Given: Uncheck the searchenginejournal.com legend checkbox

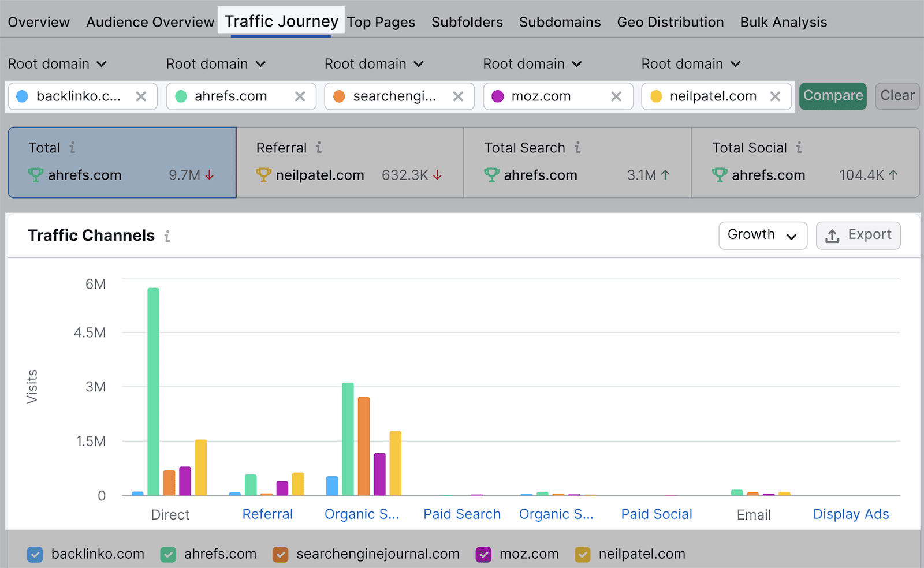Looking at the screenshot, I should click(x=281, y=555).
